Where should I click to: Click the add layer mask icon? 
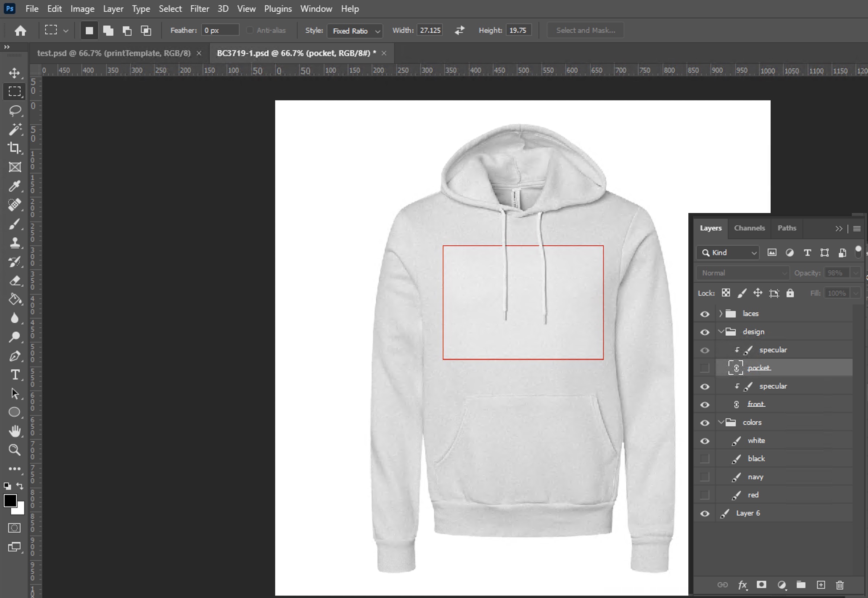pyautogui.click(x=761, y=585)
